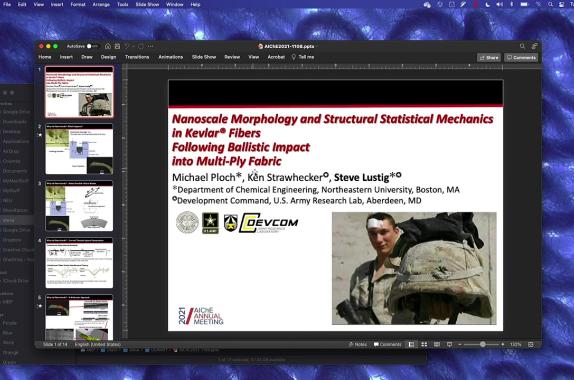Click the Comments button at top right

tap(521, 57)
